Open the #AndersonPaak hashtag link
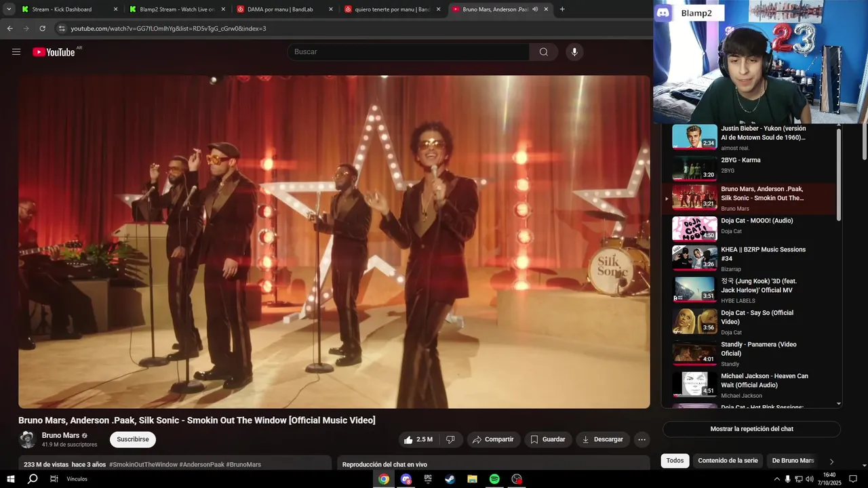 pyautogui.click(x=201, y=465)
